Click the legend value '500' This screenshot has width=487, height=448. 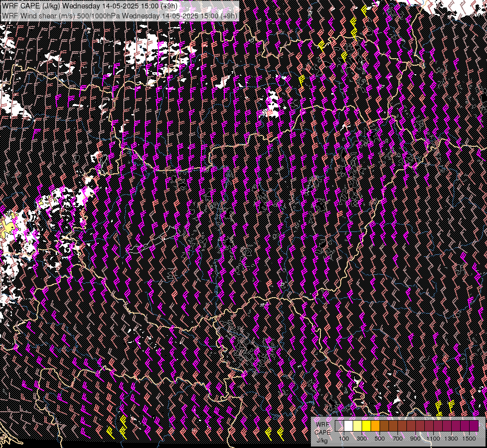(380, 439)
